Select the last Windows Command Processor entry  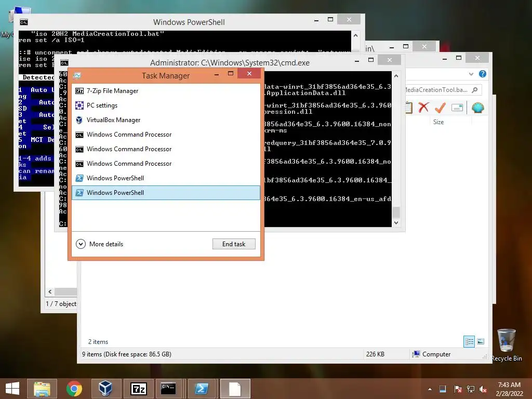(x=166, y=164)
